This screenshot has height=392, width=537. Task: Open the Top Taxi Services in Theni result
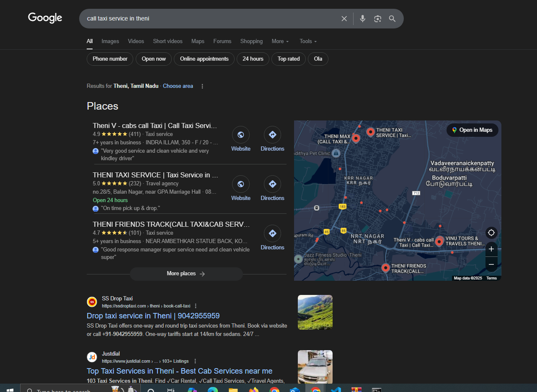point(179,371)
